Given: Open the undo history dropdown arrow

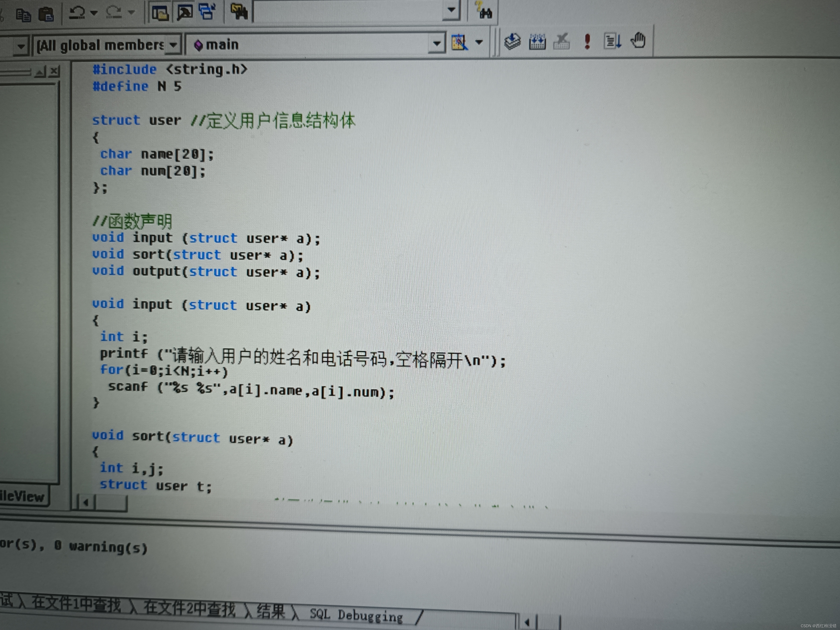Looking at the screenshot, I should coord(94,13).
